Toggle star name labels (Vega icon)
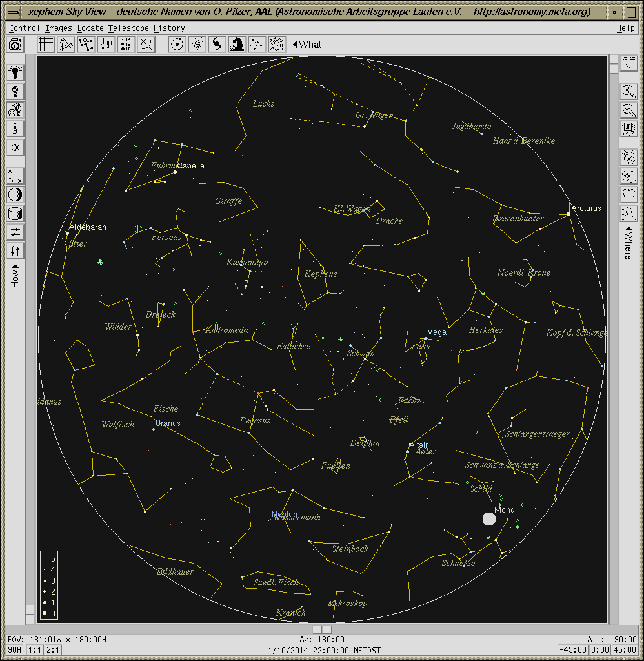 (x=106, y=45)
